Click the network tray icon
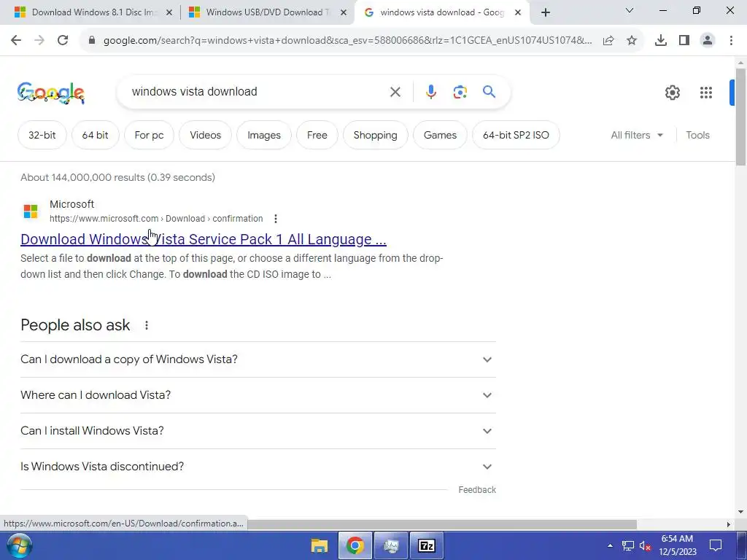 coord(628,545)
